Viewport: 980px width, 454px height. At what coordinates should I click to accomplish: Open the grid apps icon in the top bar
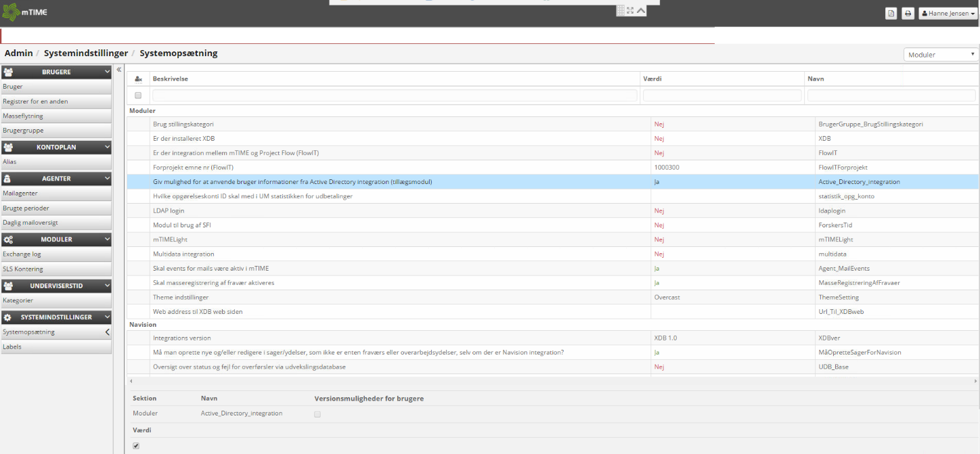620,9
